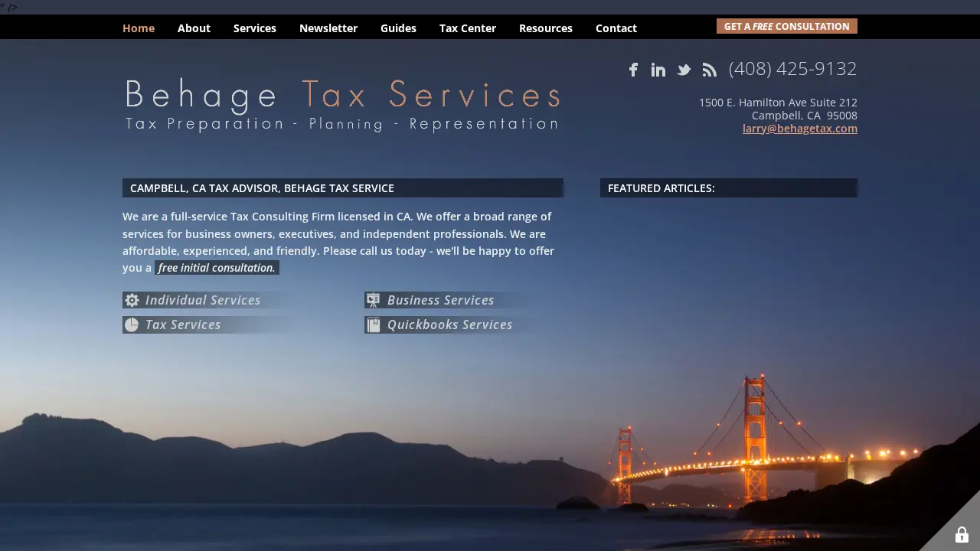The width and height of the screenshot is (980, 551).
Task: Click the Behage Tax Services logo
Action: coord(343,105)
